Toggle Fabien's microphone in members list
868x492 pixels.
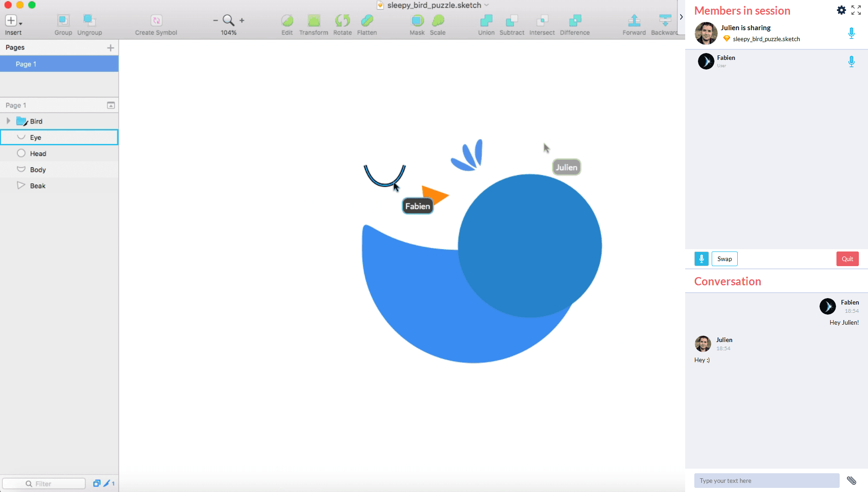click(851, 61)
